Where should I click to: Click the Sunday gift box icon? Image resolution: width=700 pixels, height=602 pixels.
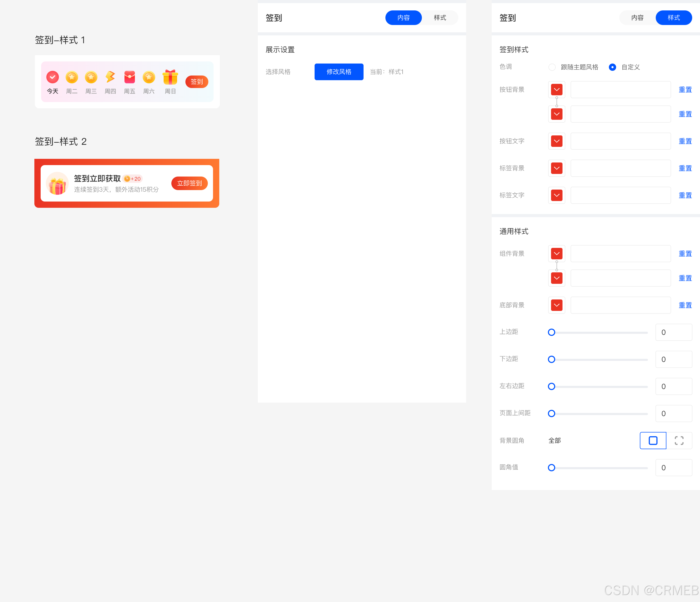point(170,77)
